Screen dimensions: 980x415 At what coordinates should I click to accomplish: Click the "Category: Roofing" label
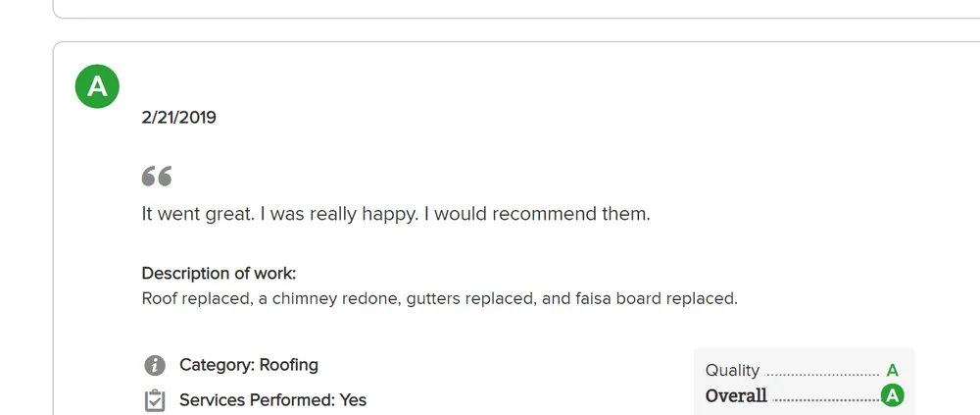[249, 365]
